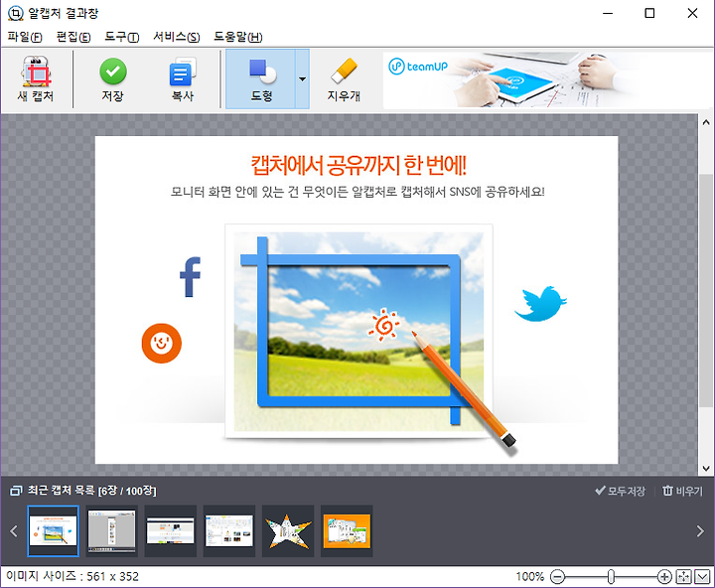Go to previous thumbnails with left arrow
The height and width of the screenshot is (588, 715).
(x=14, y=531)
